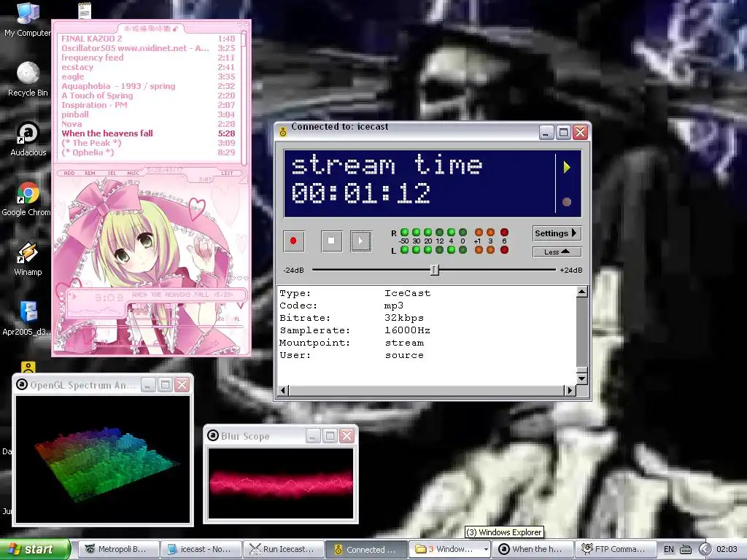The width and height of the screenshot is (747, 560).
Task: Expand the grouped Windows Explorer taskbar button
Action: coord(449,549)
